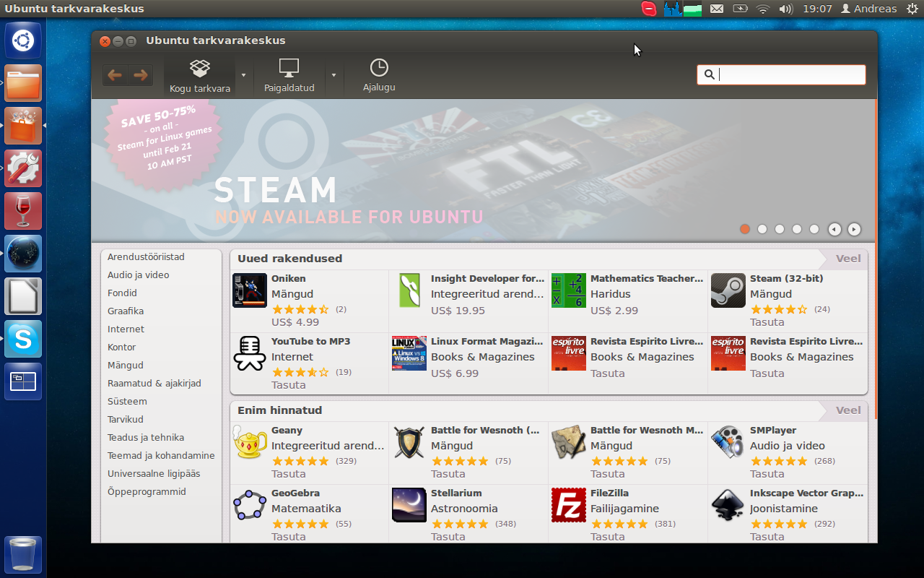Open the Inkscape Vector Graphics icon
The width and height of the screenshot is (924, 578).
coord(728,505)
